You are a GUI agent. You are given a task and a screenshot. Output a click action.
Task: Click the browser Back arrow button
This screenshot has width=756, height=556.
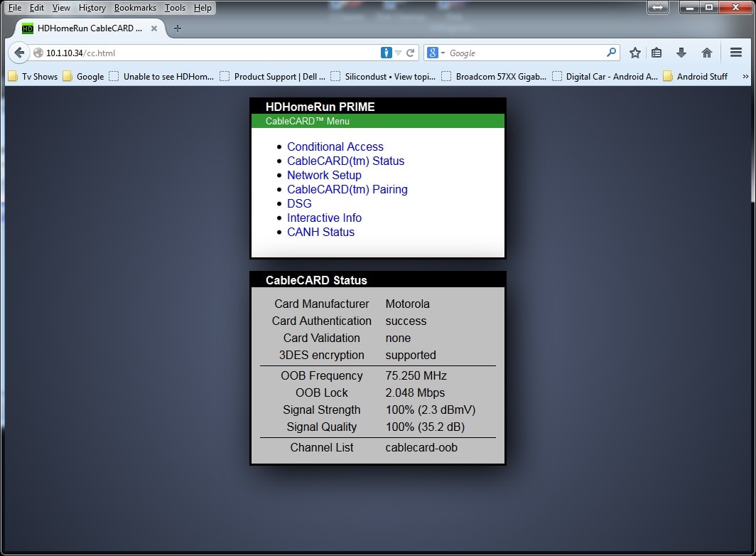[x=19, y=53]
